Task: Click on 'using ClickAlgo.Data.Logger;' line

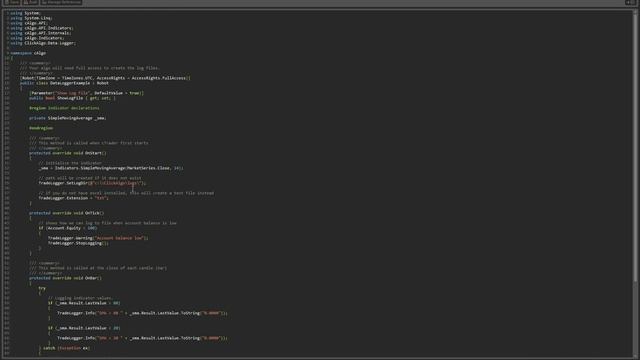Action: click(43, 43)
